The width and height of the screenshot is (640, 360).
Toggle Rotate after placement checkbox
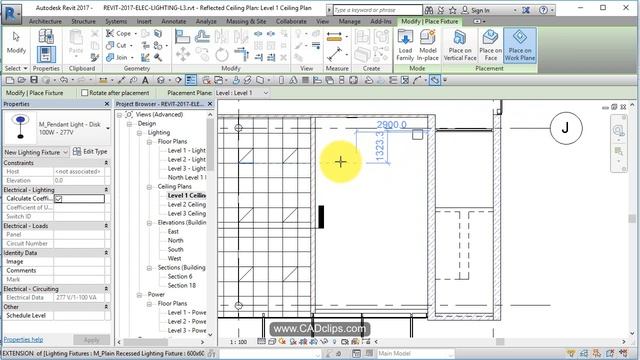tap(84, 93)
